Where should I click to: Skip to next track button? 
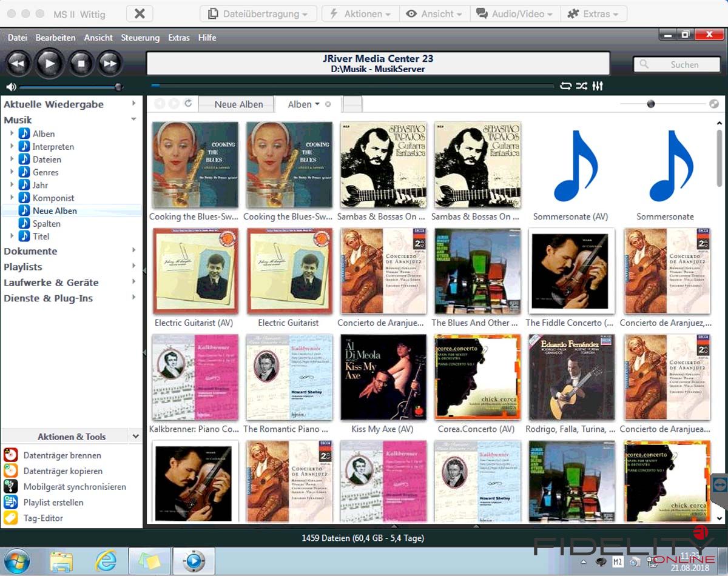tap(109, 63)
